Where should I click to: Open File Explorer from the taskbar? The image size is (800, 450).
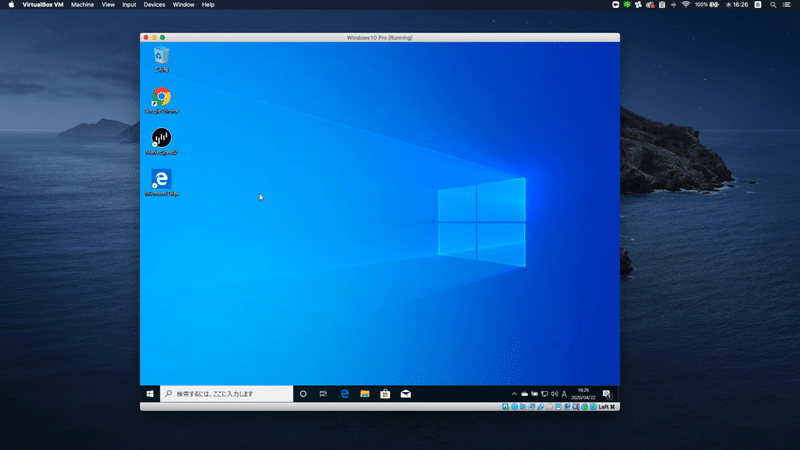pos(365,394)
